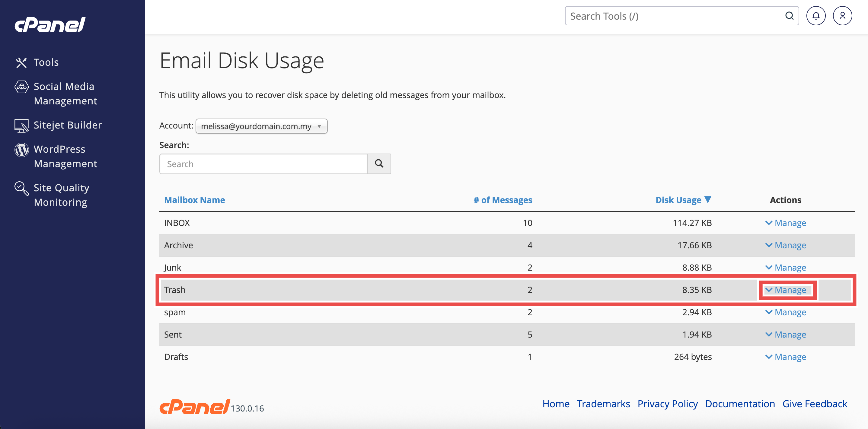Expand Manage options for Drafts
Image resolution: width=868 pixels, height=429 pixels.
click(x=785, y=357)
